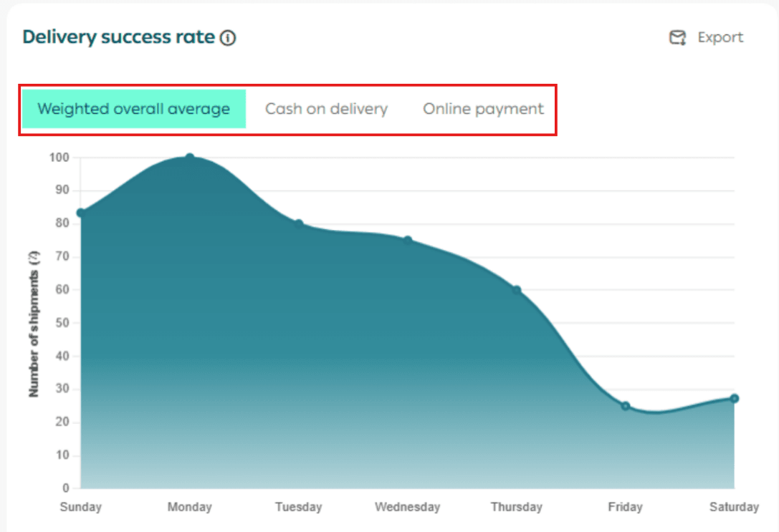Open the Online payment tab
The image size is (779, 532).
[483, 109]
